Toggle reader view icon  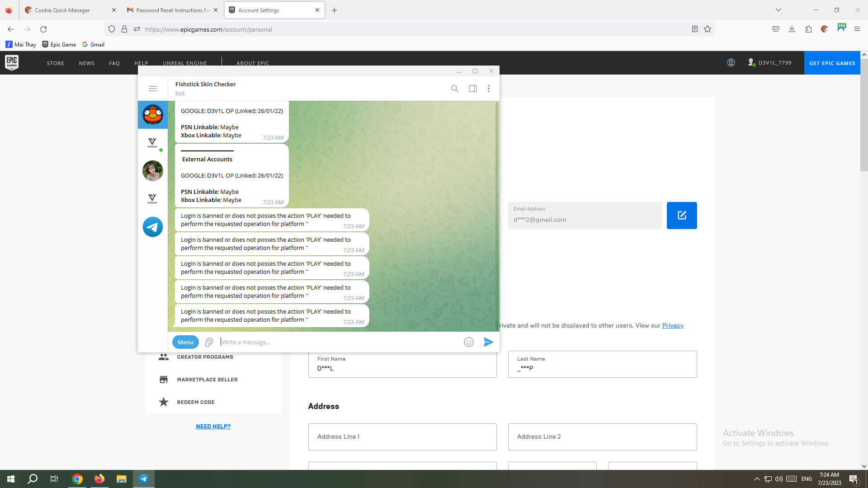[695, 29]
